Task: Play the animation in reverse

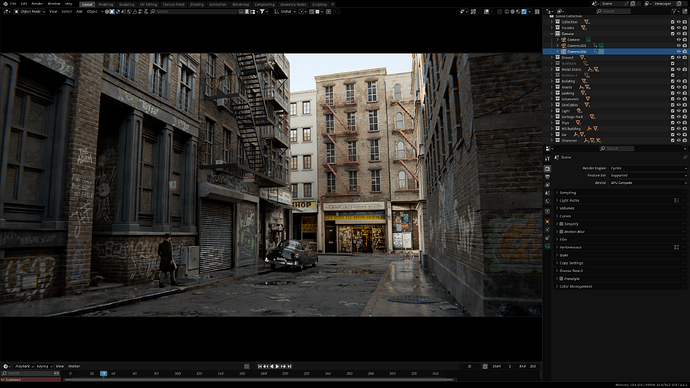Action: tap(272, 366)
